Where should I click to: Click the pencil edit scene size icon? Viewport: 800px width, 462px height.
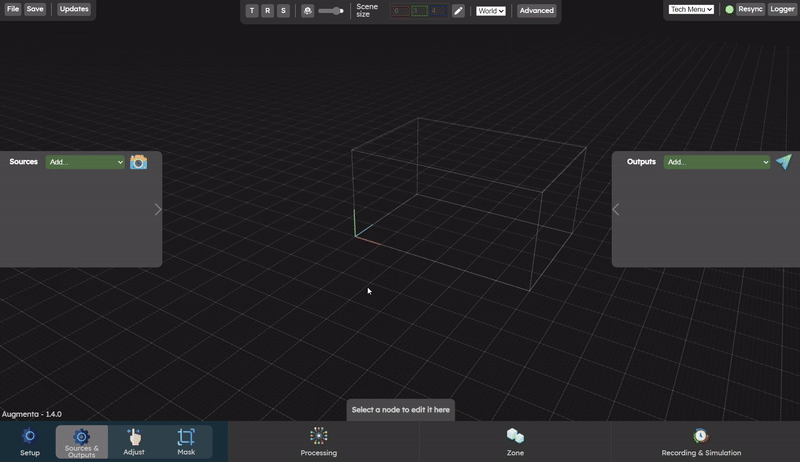coord(458,11)
